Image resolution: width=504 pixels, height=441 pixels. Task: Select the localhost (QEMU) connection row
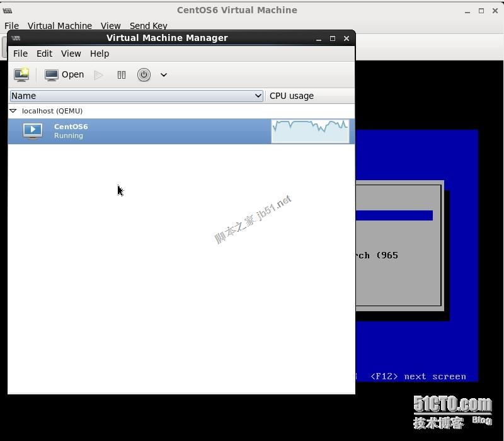tap(181, 111)
